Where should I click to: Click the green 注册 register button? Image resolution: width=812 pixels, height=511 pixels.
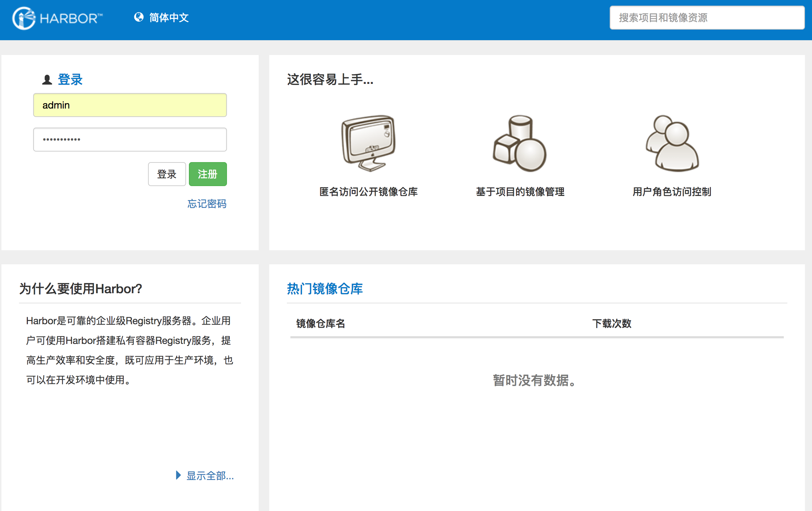208,174
